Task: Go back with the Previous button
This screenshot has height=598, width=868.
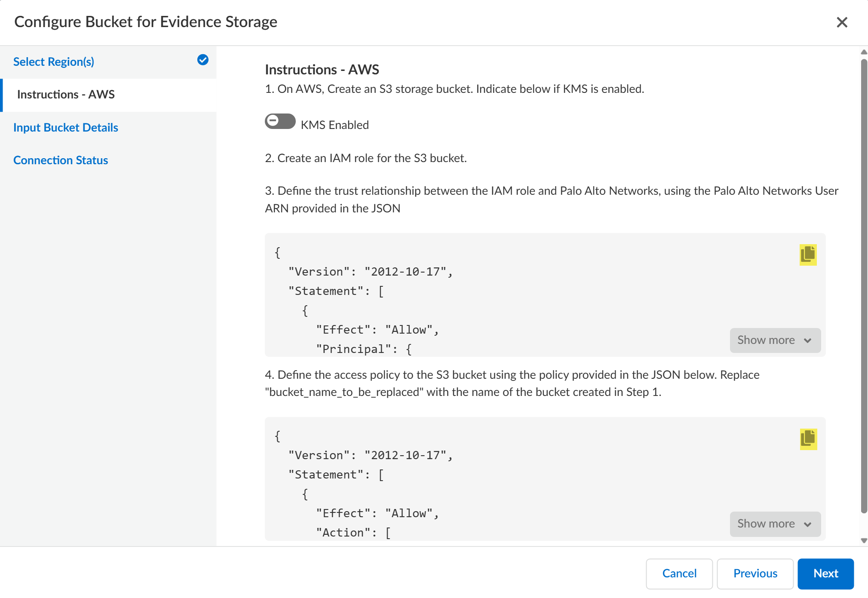Action: click(x=755, y=573)
